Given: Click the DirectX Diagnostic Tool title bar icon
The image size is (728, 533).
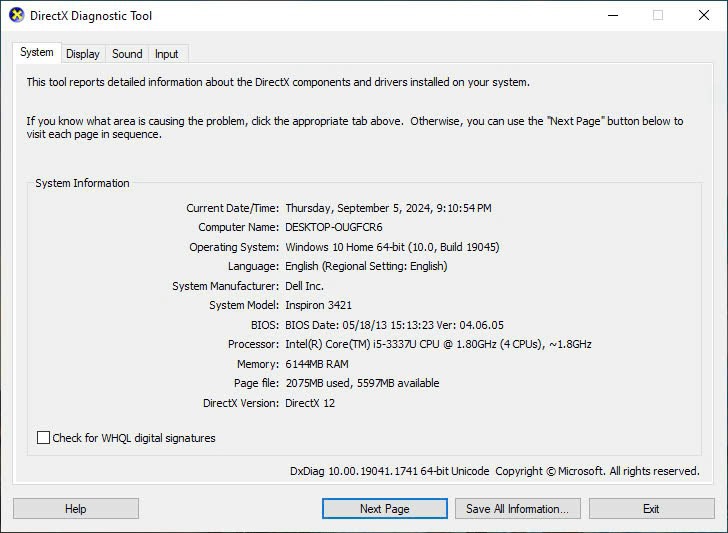Looking at the screenshot, I should click(x=16, y=16).
